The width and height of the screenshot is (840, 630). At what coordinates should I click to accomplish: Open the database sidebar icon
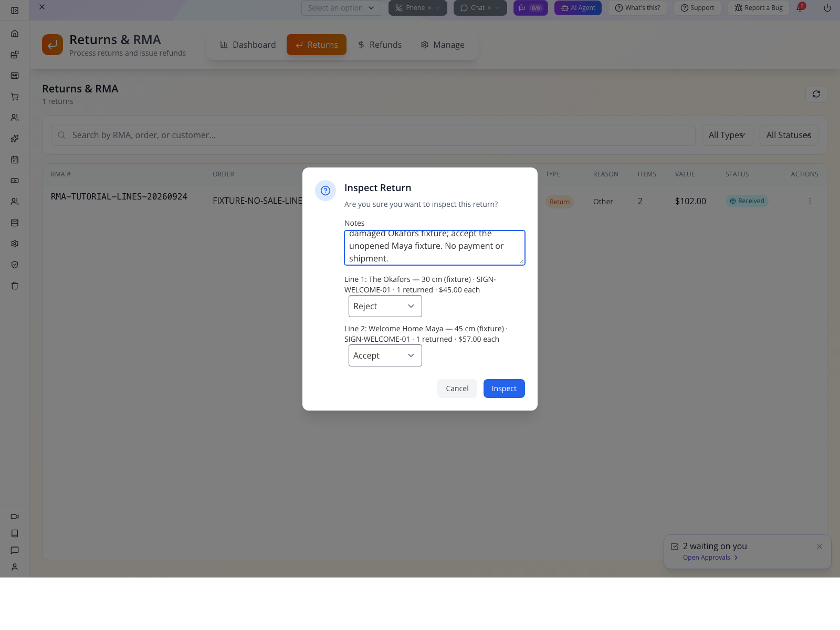(15, 223)
